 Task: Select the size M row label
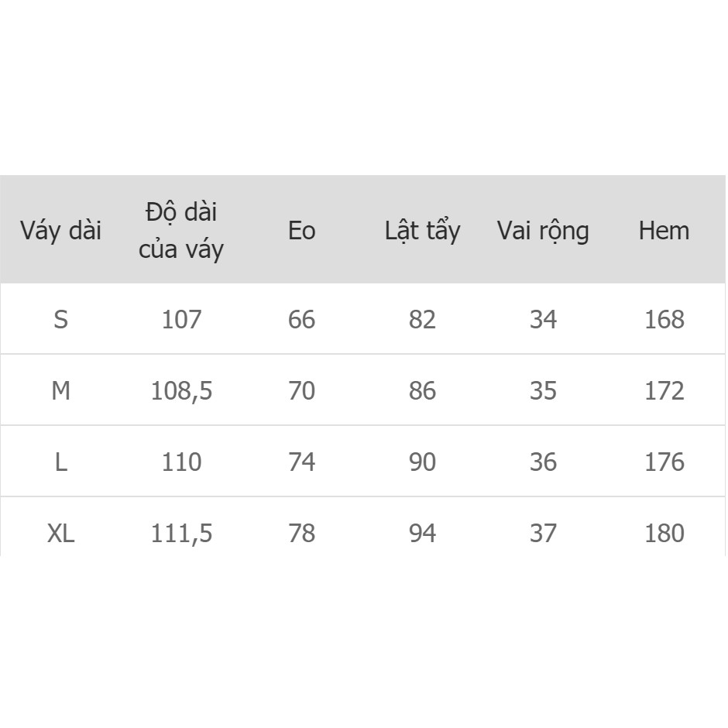point(61,391)
